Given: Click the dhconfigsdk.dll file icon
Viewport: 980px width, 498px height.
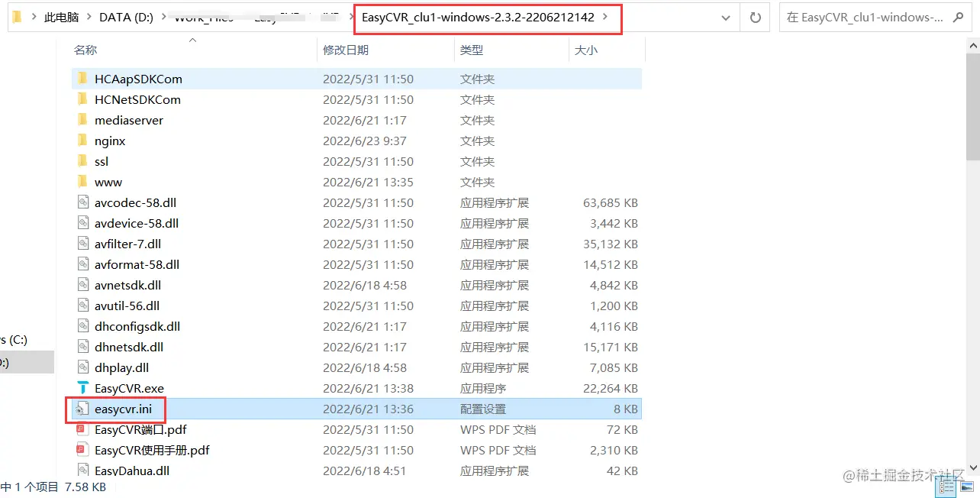Looking at the screenshot, I should coord(82,326).
